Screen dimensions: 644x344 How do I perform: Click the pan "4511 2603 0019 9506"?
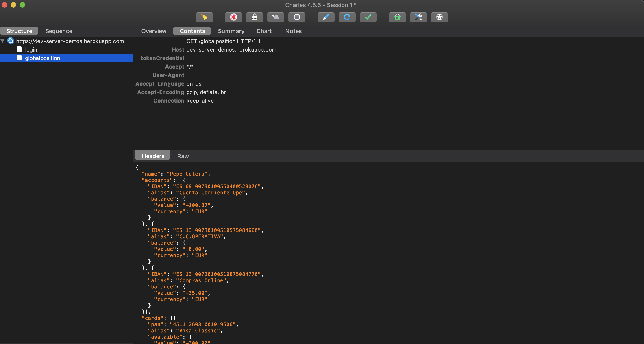(x=203, y=324)
